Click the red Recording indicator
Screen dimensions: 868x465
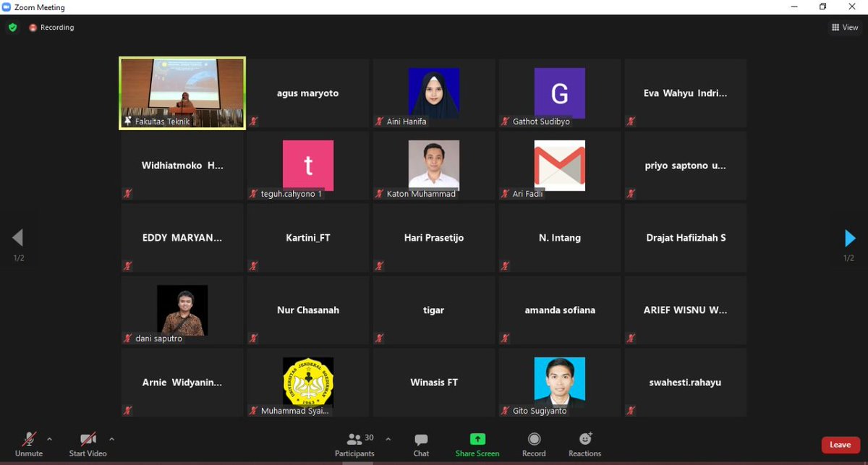click(x=51, y=27)
